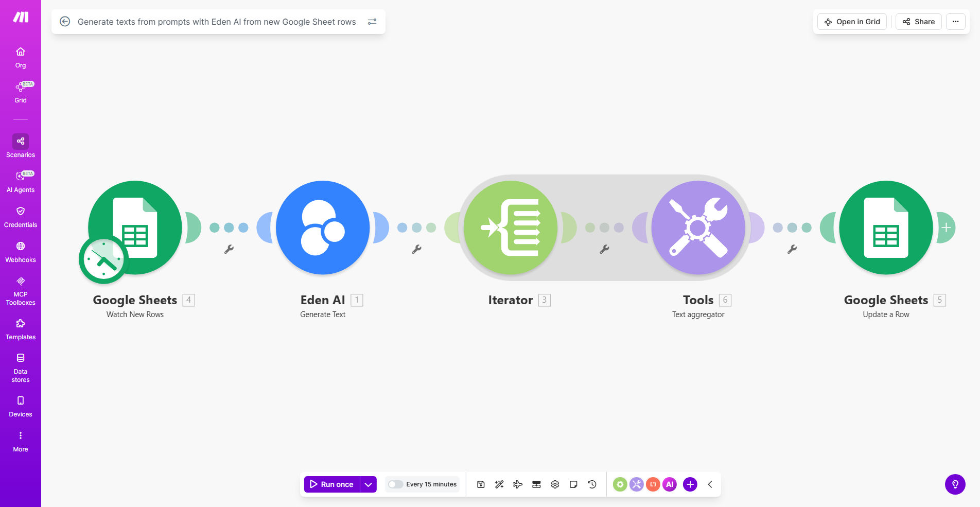Set filter between Tools and Update a Row
Viewport: 980px width, 507px height.
793,249
